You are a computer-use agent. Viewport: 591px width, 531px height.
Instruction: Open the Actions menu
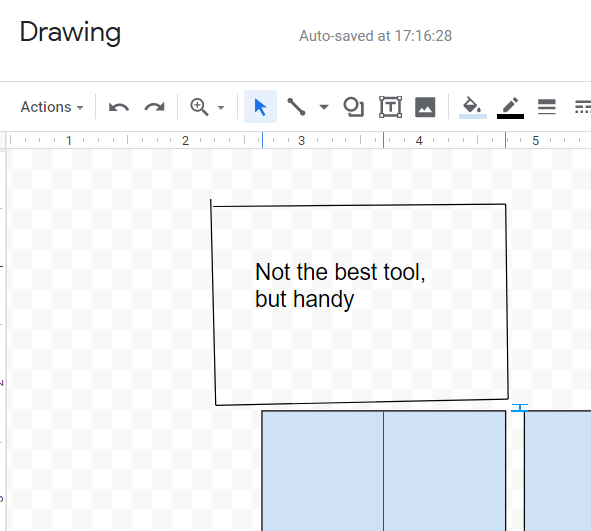(52, 107)
